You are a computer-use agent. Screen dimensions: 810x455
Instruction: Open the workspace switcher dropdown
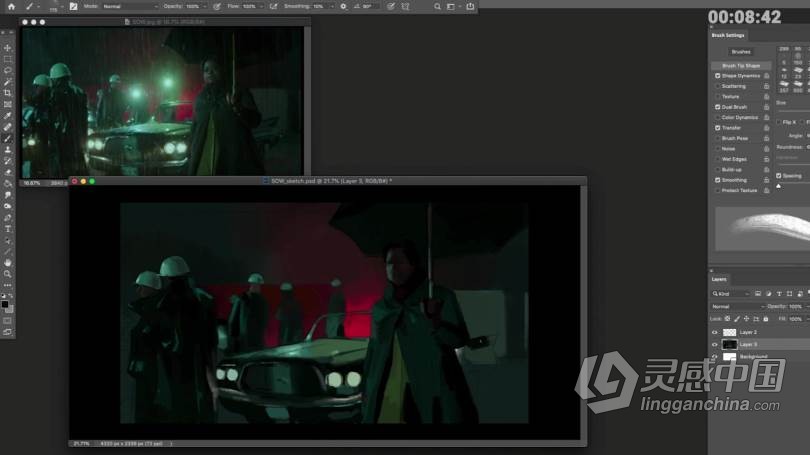453,7
